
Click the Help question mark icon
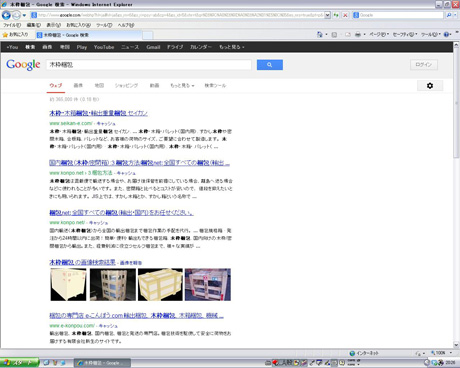pos(446,34)
